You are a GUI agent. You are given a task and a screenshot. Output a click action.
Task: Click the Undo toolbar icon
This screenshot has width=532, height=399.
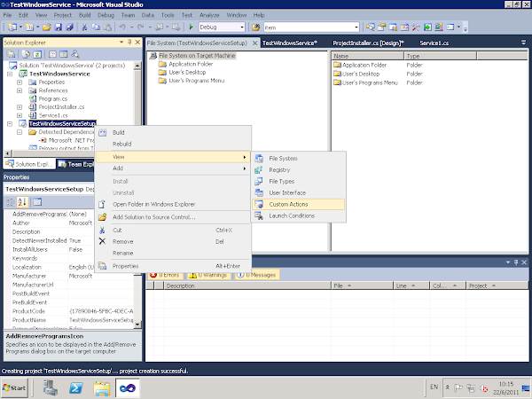(x=122, y=27)
